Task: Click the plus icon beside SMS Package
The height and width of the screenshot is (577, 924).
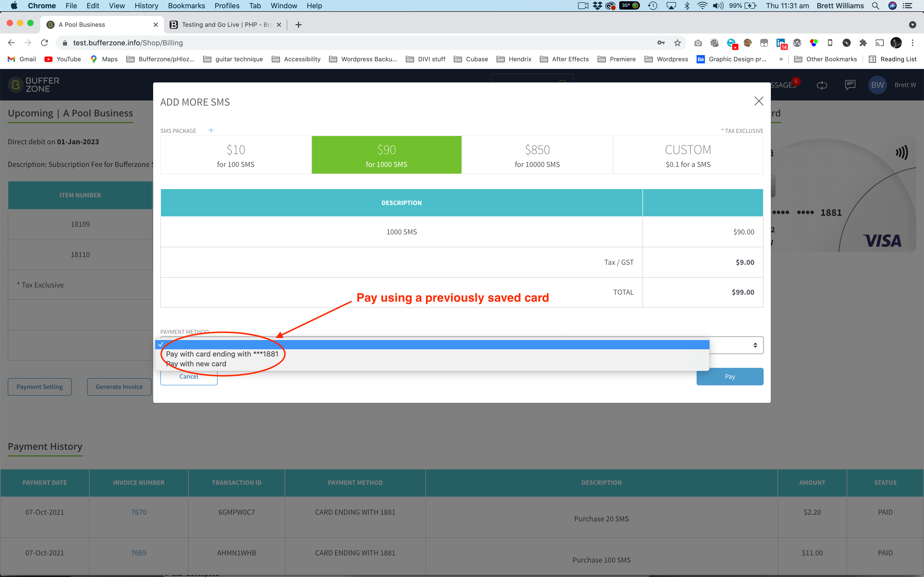Action: click(211, 131)
